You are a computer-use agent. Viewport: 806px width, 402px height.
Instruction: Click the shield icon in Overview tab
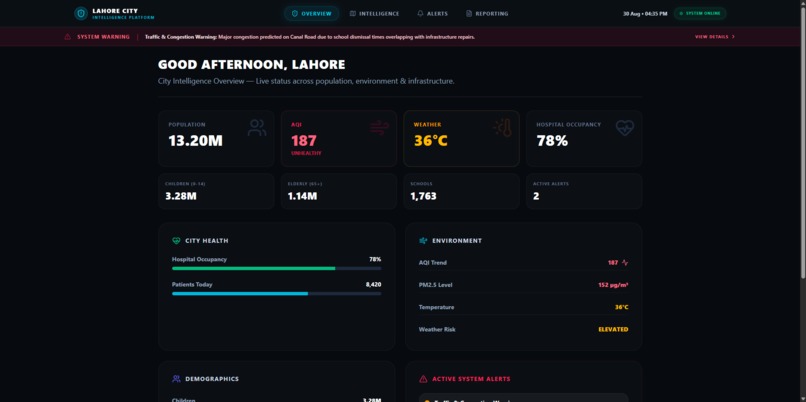click(295, 13)
